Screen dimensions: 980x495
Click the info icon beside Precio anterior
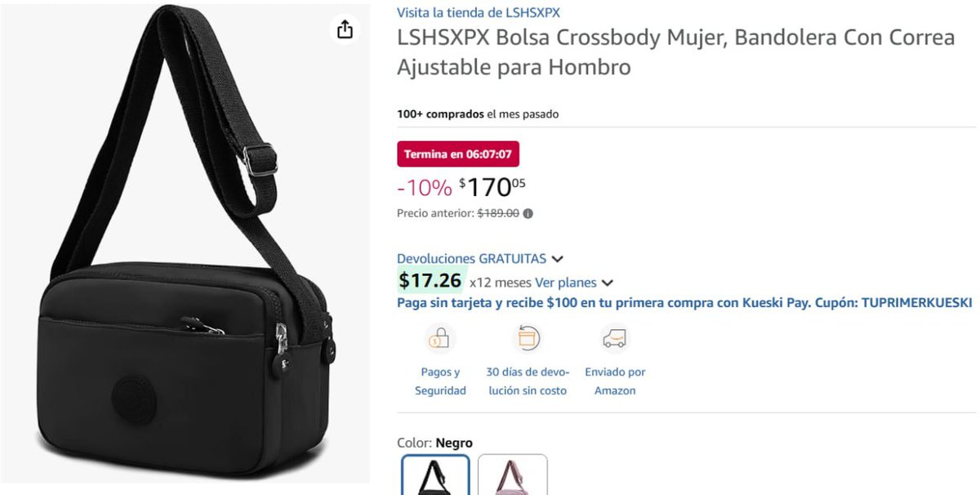528,213
